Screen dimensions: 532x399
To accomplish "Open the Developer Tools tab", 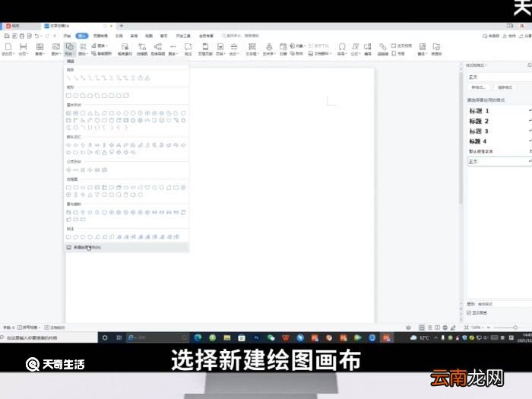I will click(x=183, y=36).
